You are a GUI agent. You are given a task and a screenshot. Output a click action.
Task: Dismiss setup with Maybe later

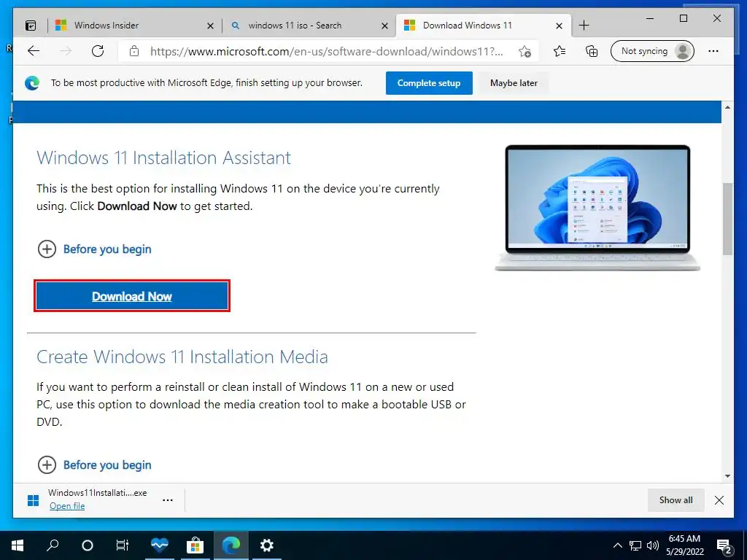[x=514, y=83]
